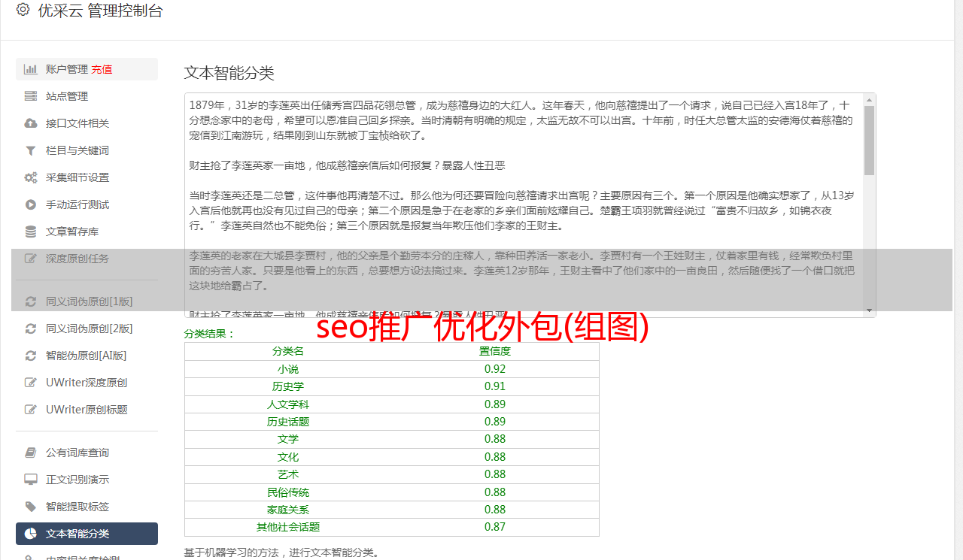Click the red 充值 recharge link
963x560 pixels.
tap(102, 69)
